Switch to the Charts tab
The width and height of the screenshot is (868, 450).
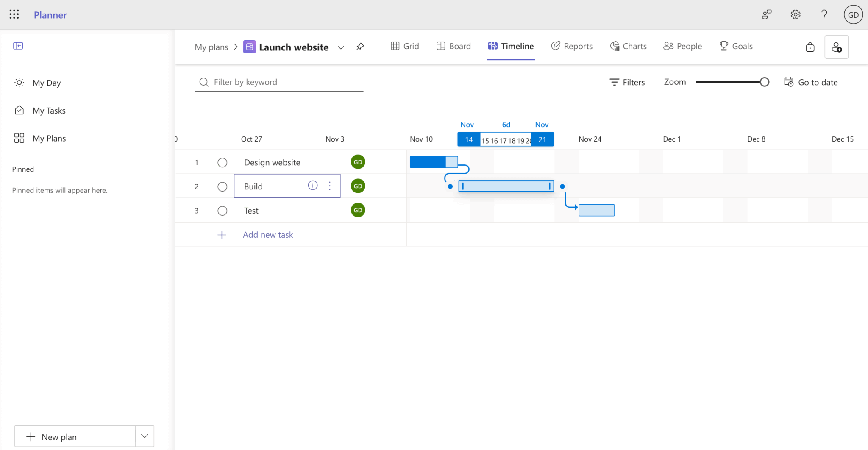click(x=628, y=46)
